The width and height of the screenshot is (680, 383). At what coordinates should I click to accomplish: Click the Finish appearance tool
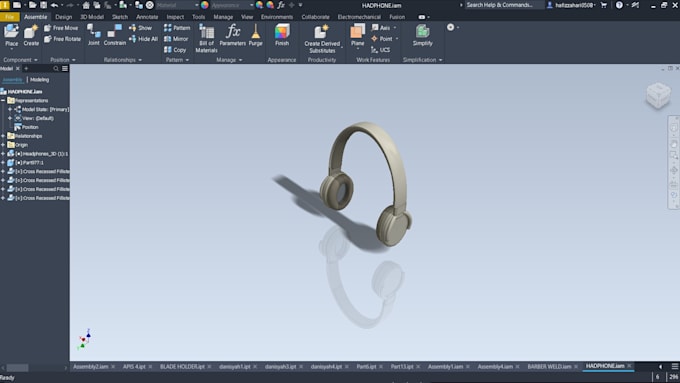coord(282,35)
